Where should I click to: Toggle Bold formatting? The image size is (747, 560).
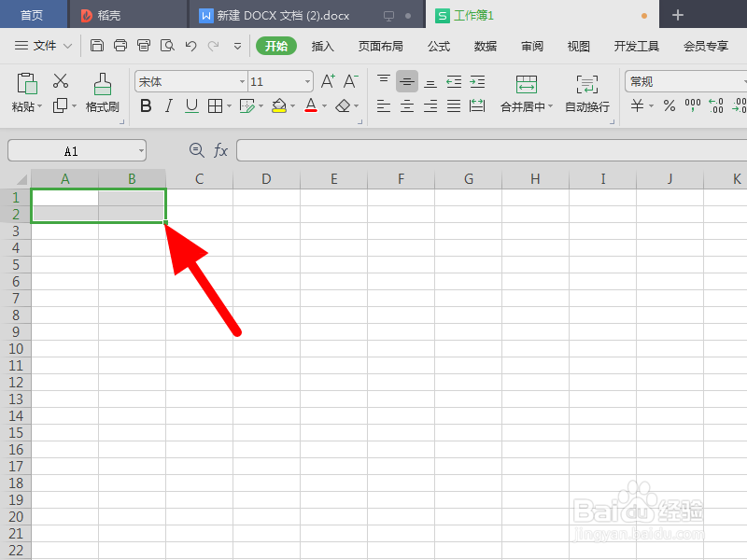(146, 105)
